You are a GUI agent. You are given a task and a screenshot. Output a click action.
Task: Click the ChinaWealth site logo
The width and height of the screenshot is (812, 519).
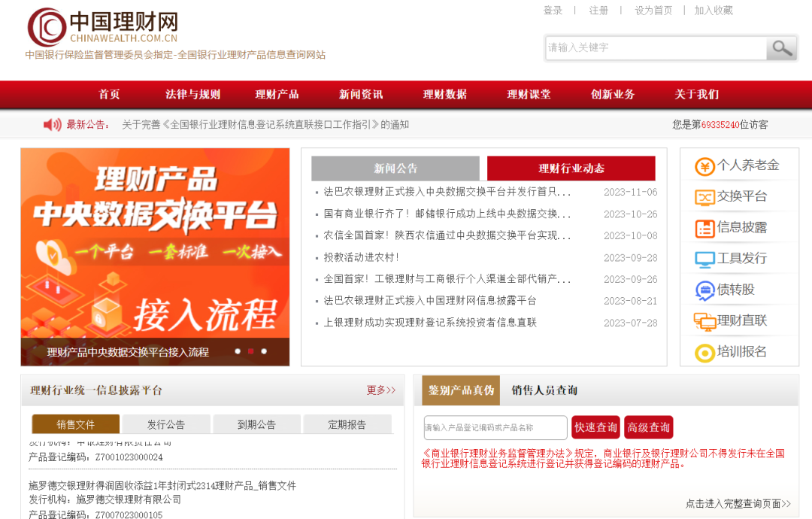click(x=102, y=27)
